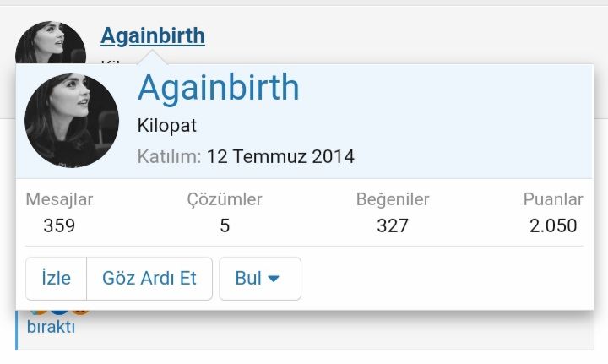Click the underlined Againbirth username link
This screenshot has width=608, height=364.
point(153,36)
